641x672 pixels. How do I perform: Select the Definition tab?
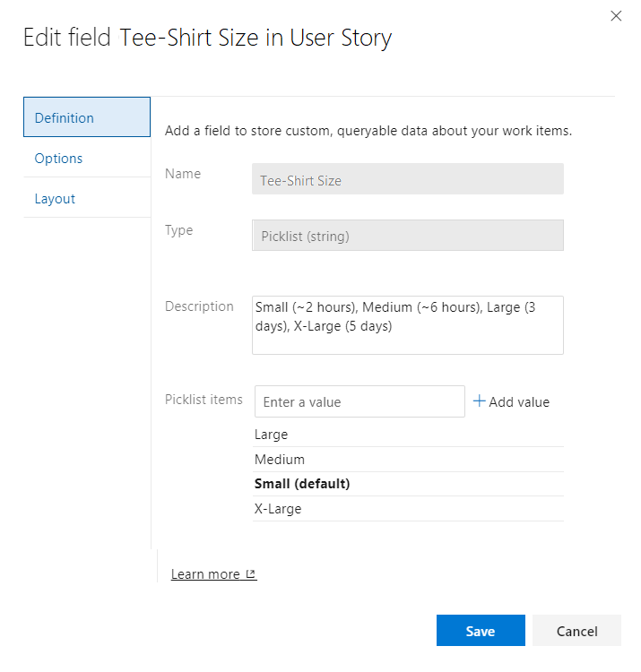coord(87,117)
